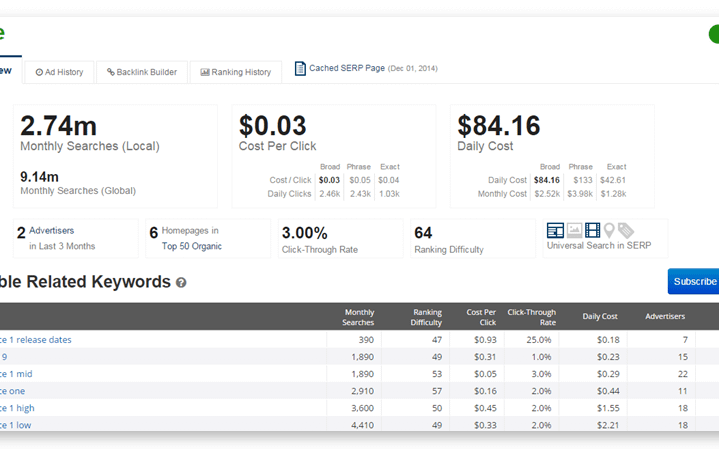The height and width of the screenshot is (449, 719).
Task: Click the blue Subscribe button
Action: tap(693, 281)
